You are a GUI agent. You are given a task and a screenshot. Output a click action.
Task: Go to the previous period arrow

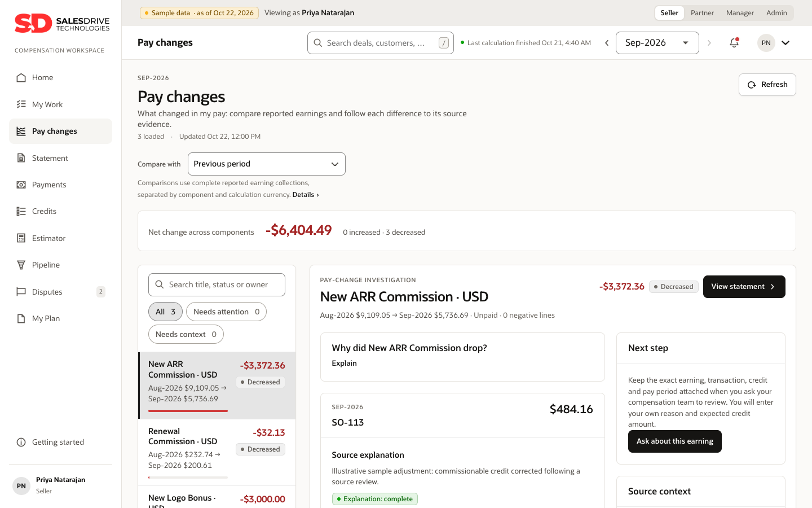coord(607,43)
